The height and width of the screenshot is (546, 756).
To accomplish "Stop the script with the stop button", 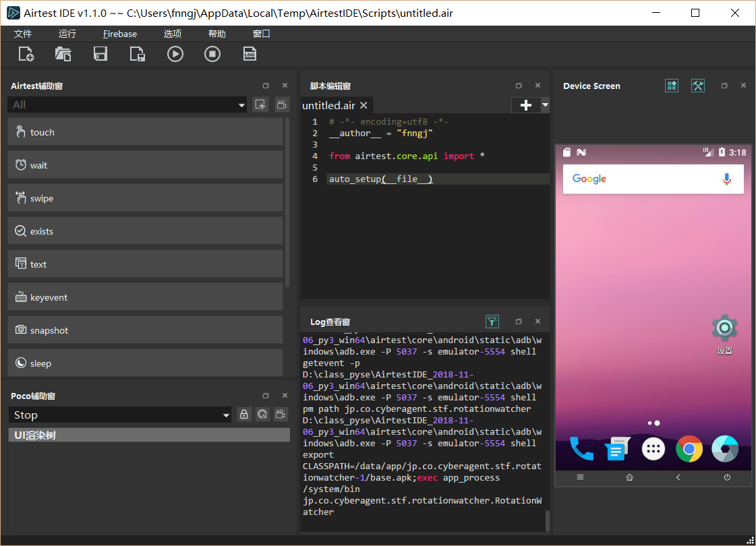I will [x=212, y=55].
